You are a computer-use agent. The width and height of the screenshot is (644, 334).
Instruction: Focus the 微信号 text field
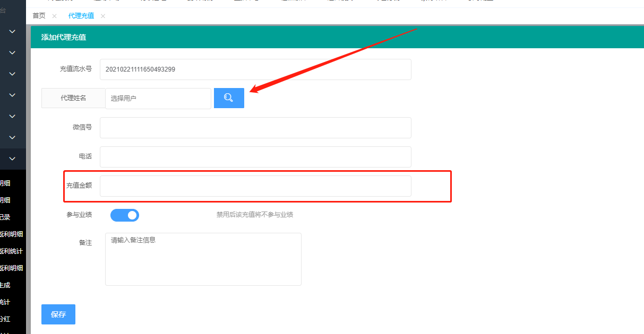click(x=255, y=128)
